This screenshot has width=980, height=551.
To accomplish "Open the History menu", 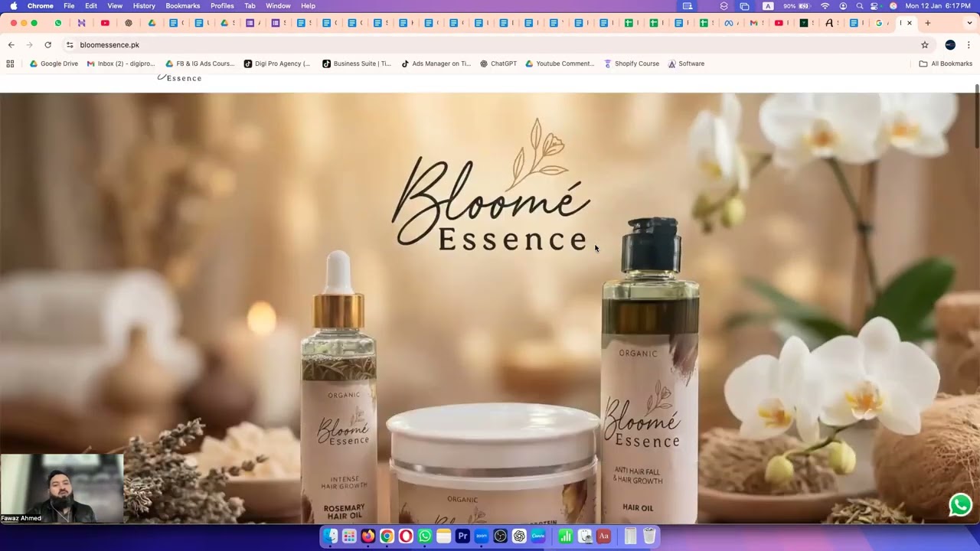I will tap(144, 5).
